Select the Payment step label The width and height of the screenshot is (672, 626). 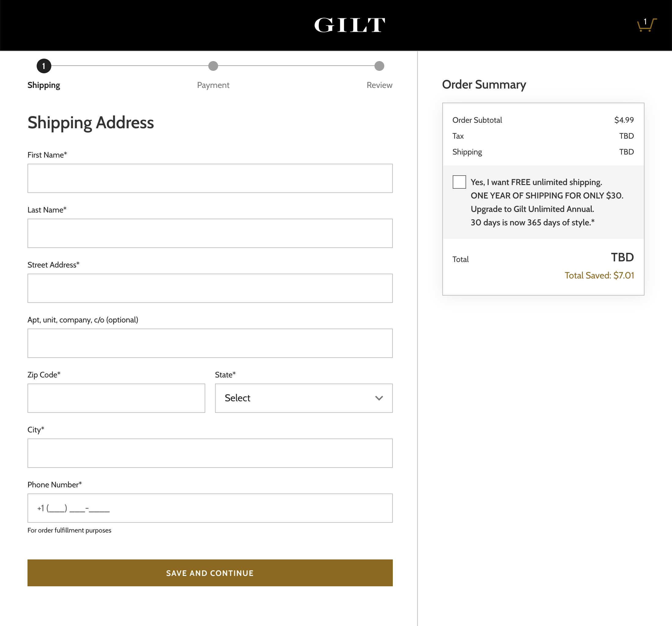tap(213, 85)
